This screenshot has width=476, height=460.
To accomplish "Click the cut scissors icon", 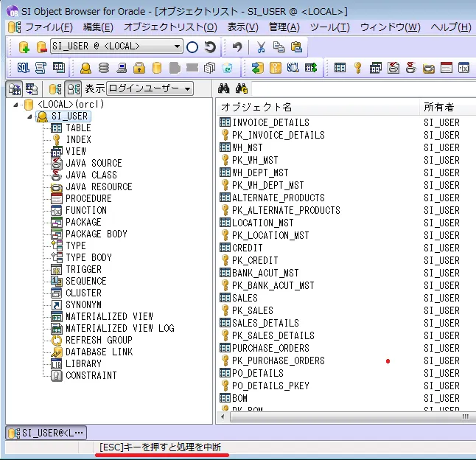I will coord(261,47).
